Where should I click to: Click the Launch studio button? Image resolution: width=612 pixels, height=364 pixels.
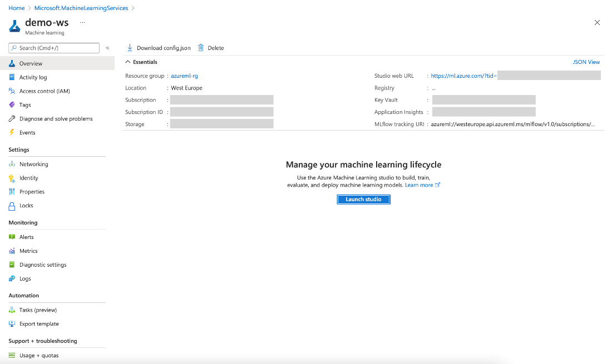(363, 199)
